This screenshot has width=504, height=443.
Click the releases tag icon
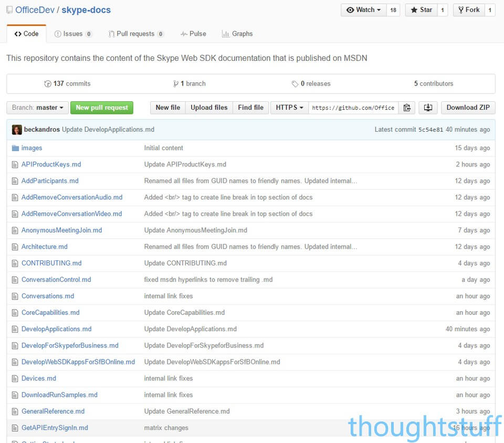click(x=296, y=83)
